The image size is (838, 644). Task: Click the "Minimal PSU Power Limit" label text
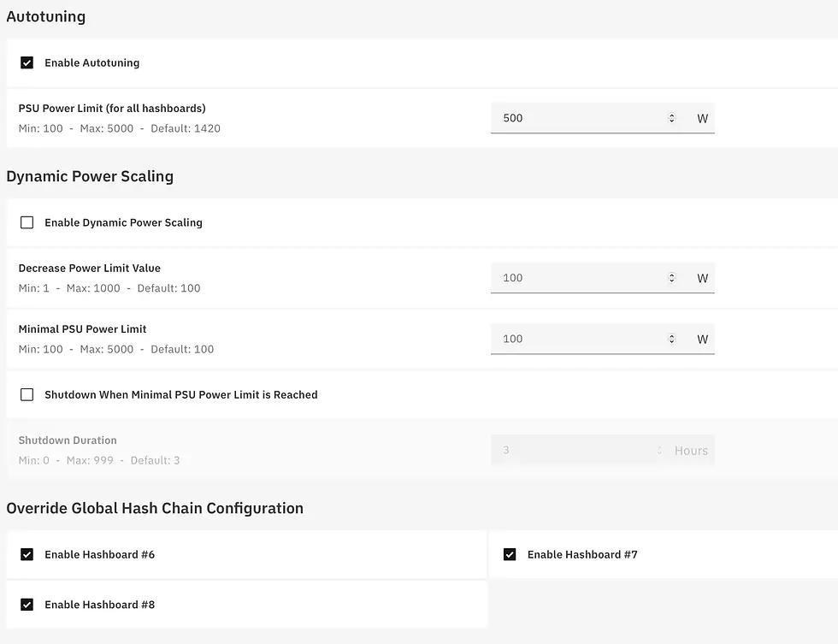click(x=83, y=329)
